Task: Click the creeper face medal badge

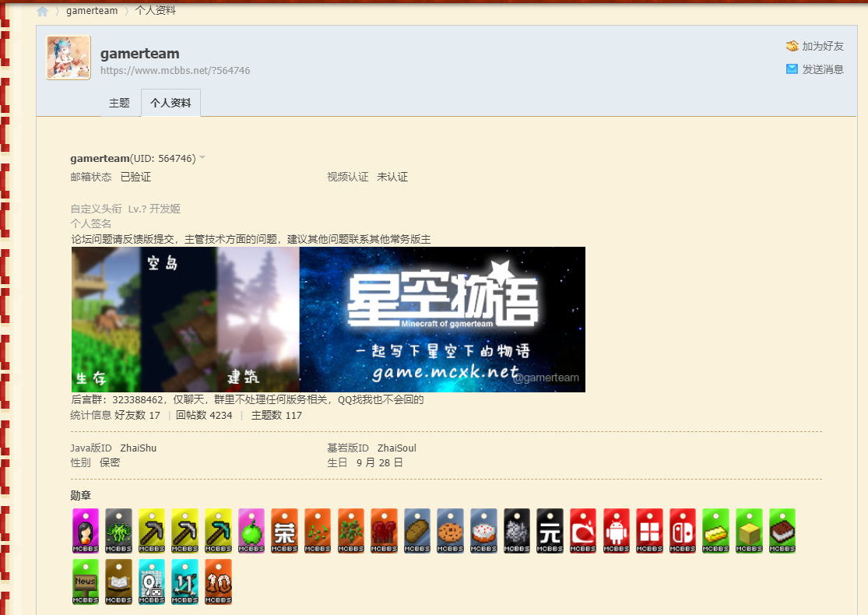Action: pyautogui.click(x=118, y=531)
